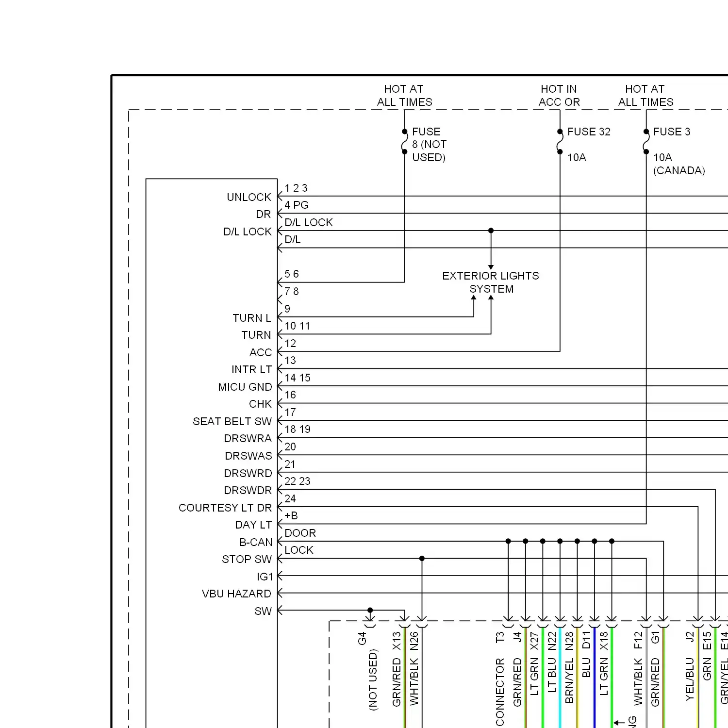The height and width of the screenshot is (728, 728).
Task: Select 'HOT AT ALL TIMES' above FUSE 8
Action: point(404,96)
